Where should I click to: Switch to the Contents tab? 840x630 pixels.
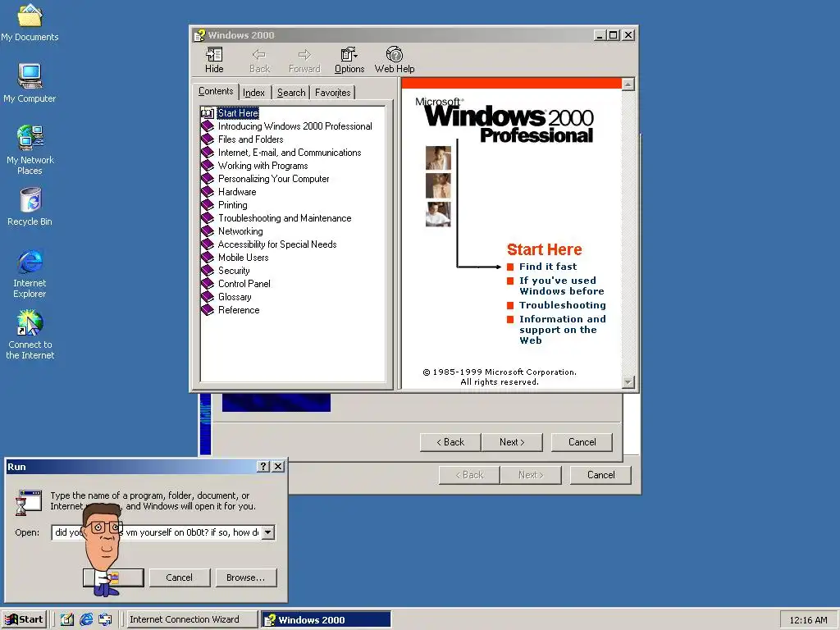click(216, 92)
